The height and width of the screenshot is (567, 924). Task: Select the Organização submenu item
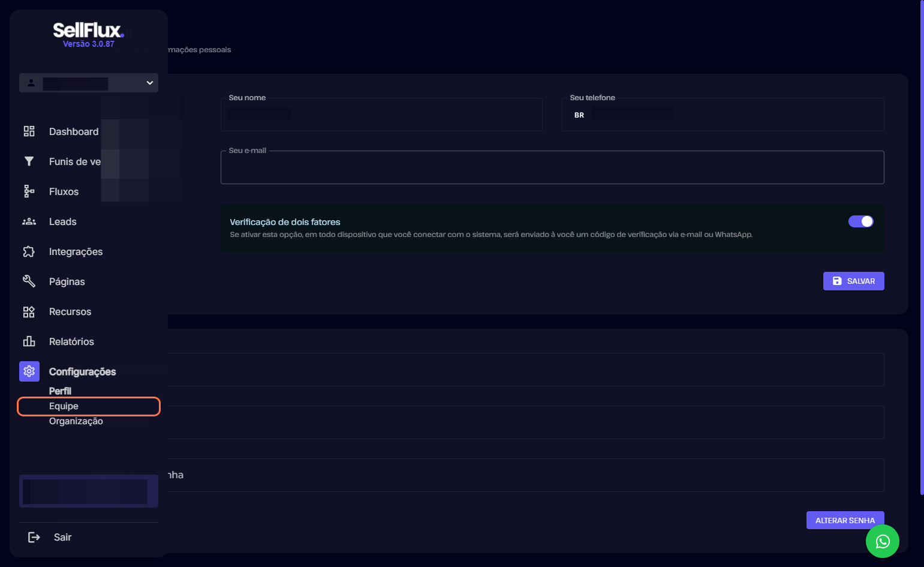(x=76, y=421)
